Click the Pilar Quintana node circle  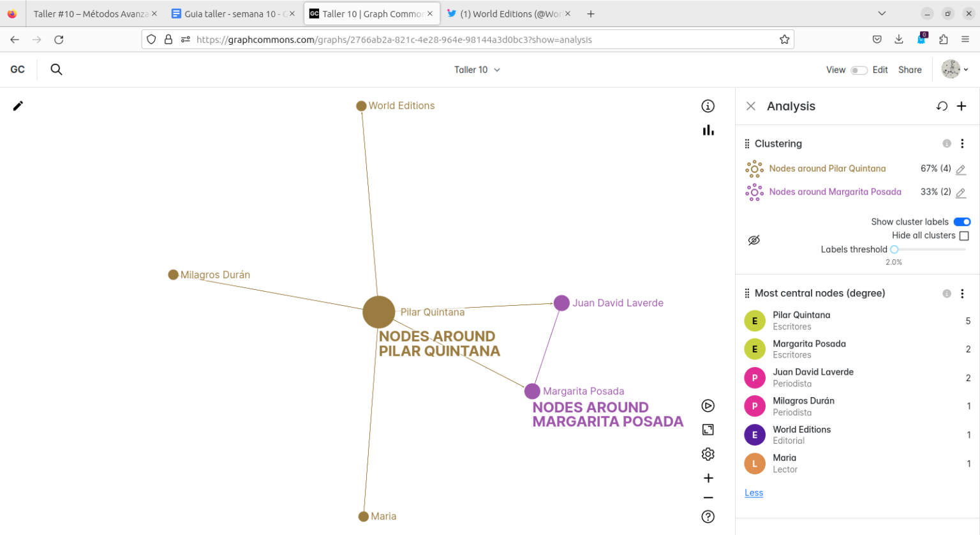coord(379,312)
